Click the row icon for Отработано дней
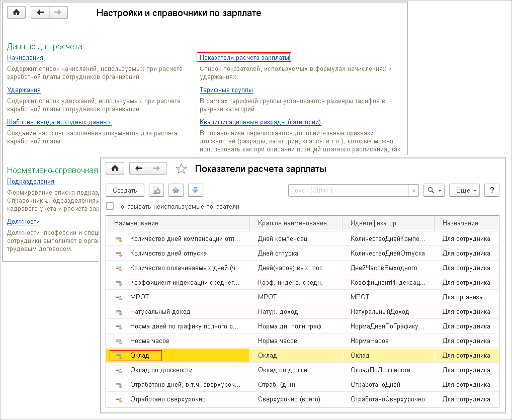Viewport: 512px width, 420px height. pyautogui.click(x=119, y=385)
